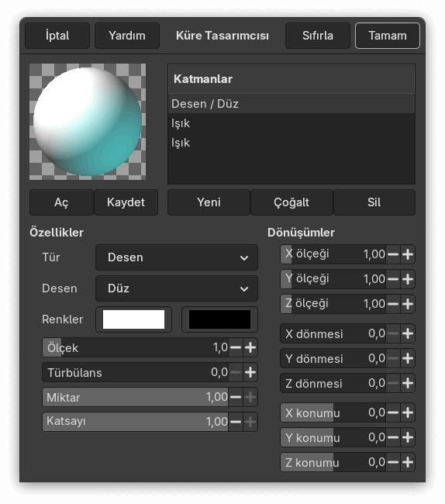
Task: Decrease Katsayı using minus icon
Action: click(236, 422)
